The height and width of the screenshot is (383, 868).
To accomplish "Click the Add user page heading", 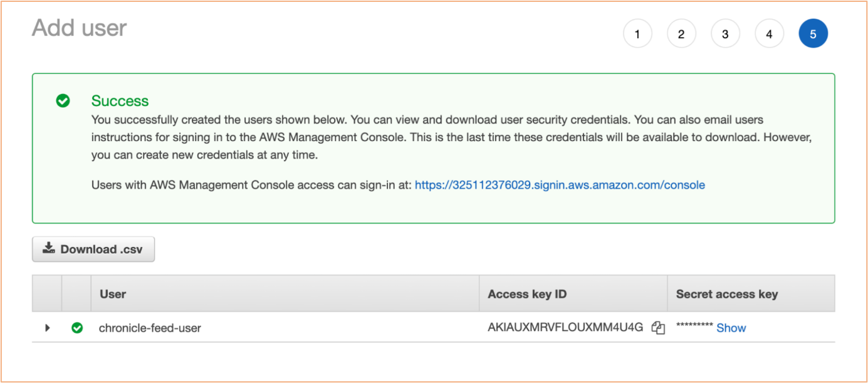I will pyautogui.click(x=79, y=28).
